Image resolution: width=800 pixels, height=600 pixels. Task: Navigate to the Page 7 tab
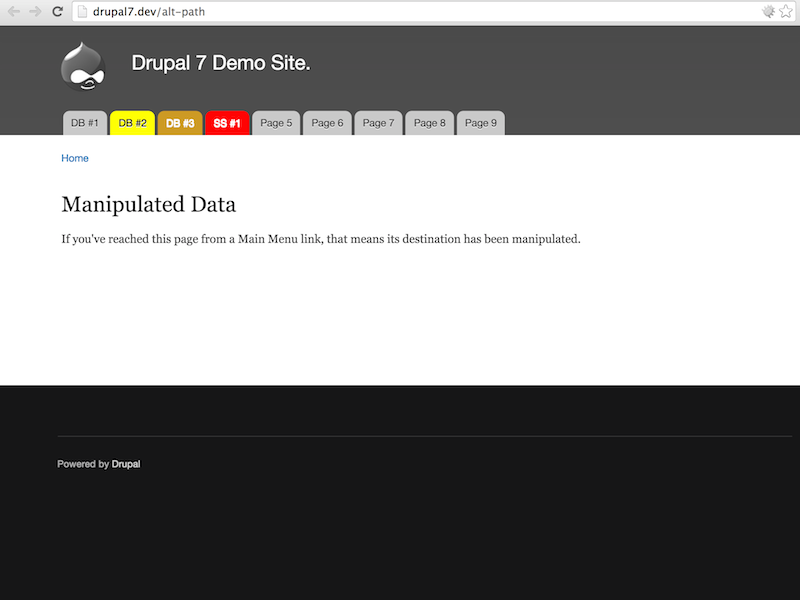point(378,122)
